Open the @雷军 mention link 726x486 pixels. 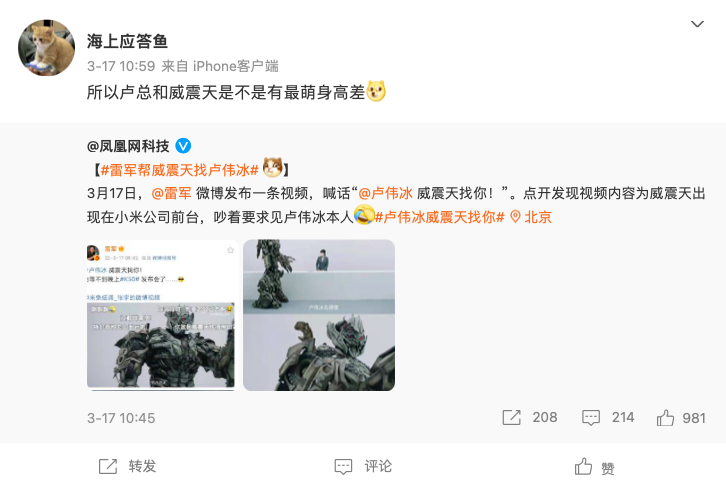[171, 193]
